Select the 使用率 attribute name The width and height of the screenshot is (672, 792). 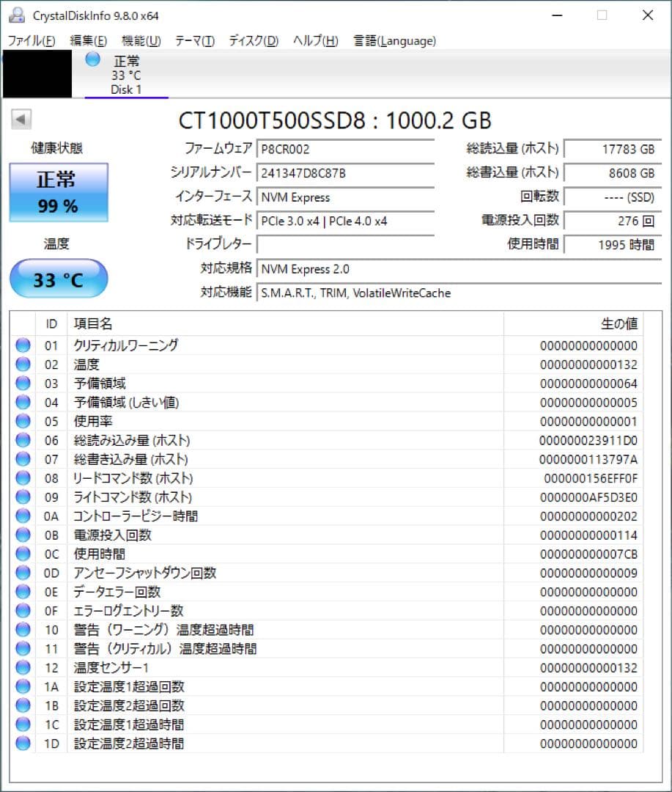[x=93, y=421]
